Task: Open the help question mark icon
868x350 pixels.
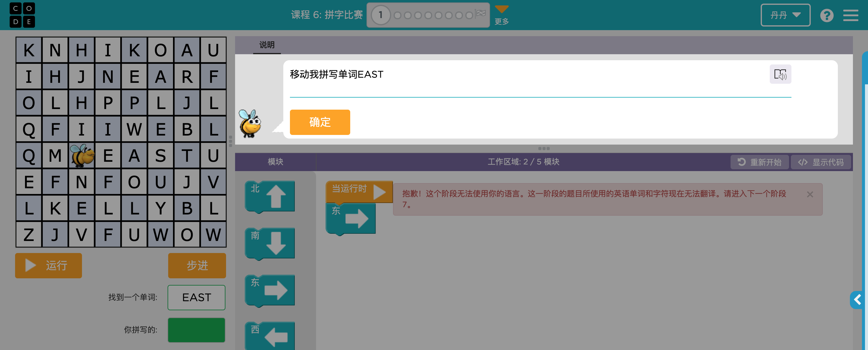Action: tap(826, 15)
